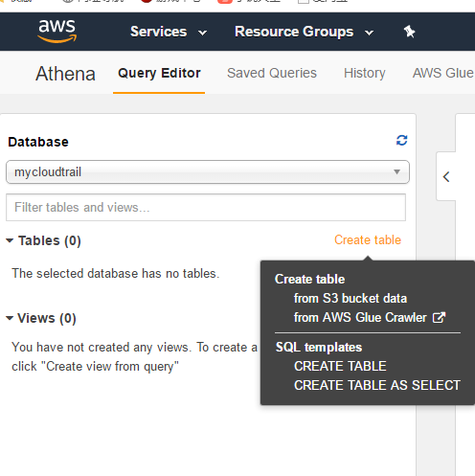Open the mycloudtrail database dropdown
Image resolution: width=475 pixels, height=476 pixels.
point(208,172)
